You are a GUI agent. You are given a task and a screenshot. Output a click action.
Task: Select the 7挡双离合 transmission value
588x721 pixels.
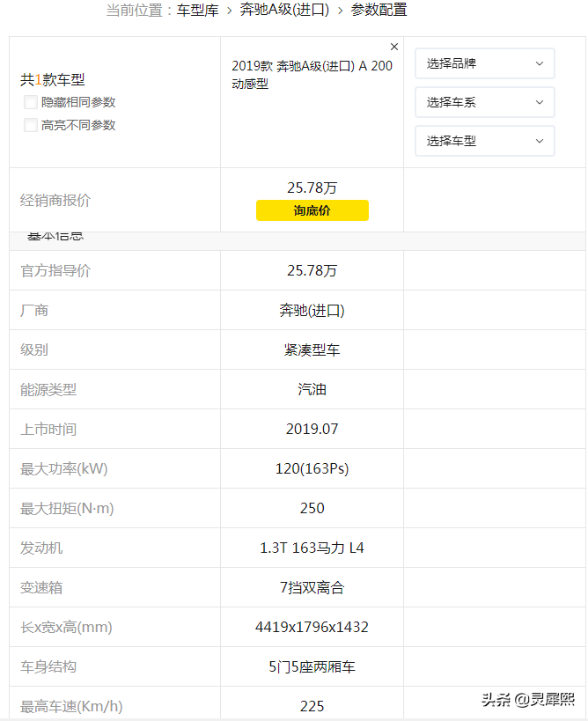pos(312,588)
